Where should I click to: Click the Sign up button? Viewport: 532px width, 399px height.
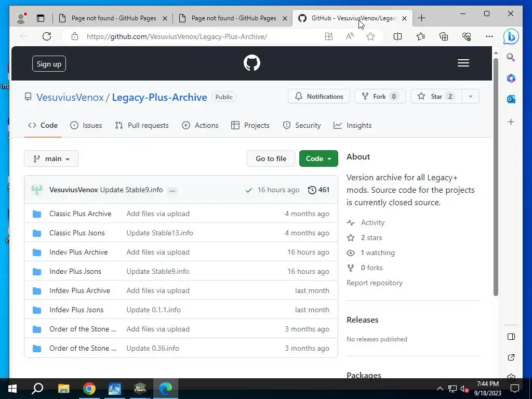[x=49, y=64]
